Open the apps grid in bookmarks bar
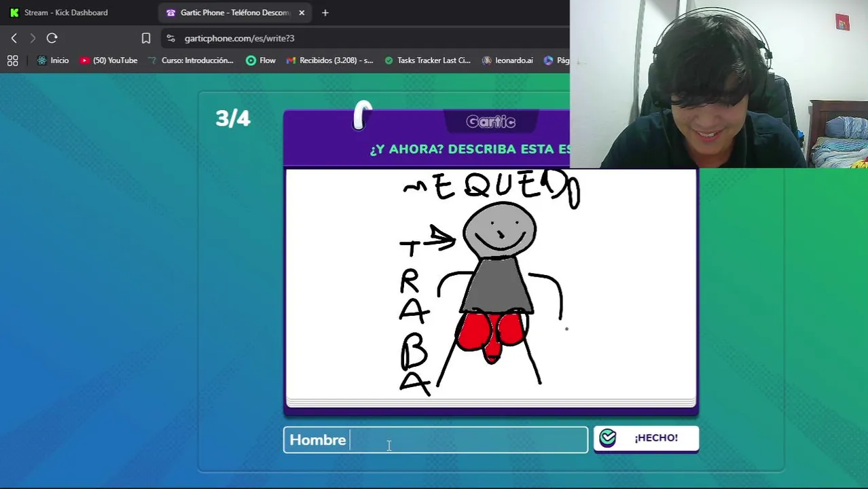Viewport: 868px width, 489px height. pyautogui.click(x=12, y=60)
